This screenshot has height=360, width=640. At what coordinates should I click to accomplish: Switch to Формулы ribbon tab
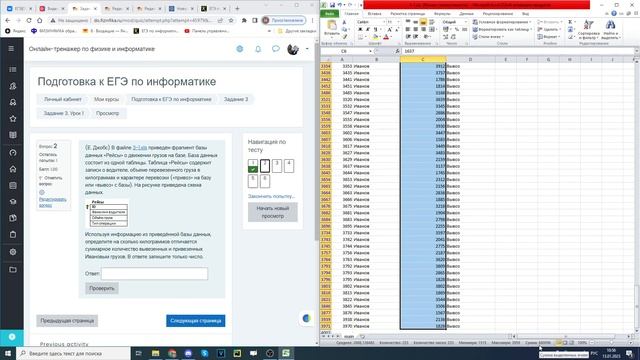click(x=442, y=13)
